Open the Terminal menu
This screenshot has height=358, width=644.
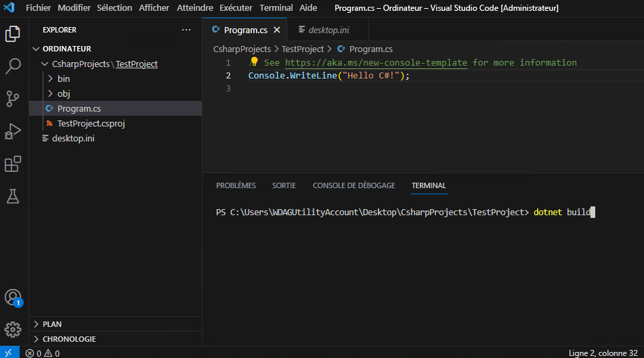pos(276,8)
